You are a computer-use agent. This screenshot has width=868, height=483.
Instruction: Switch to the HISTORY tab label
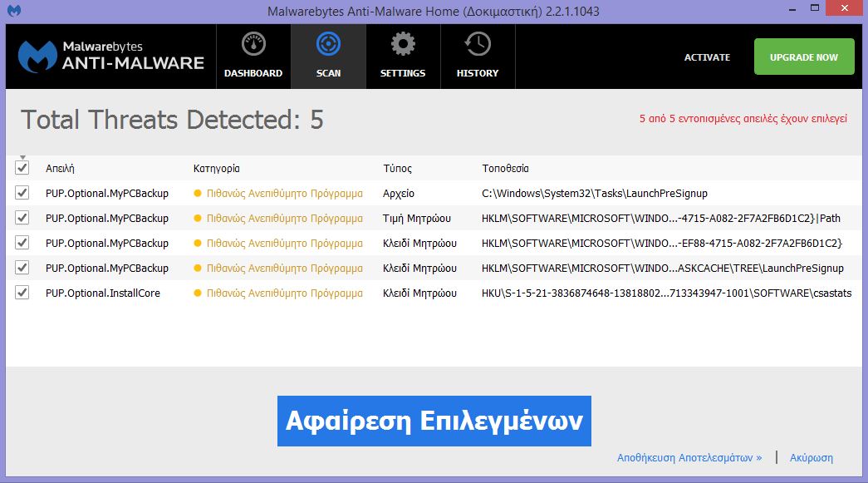tap(477, 73)
